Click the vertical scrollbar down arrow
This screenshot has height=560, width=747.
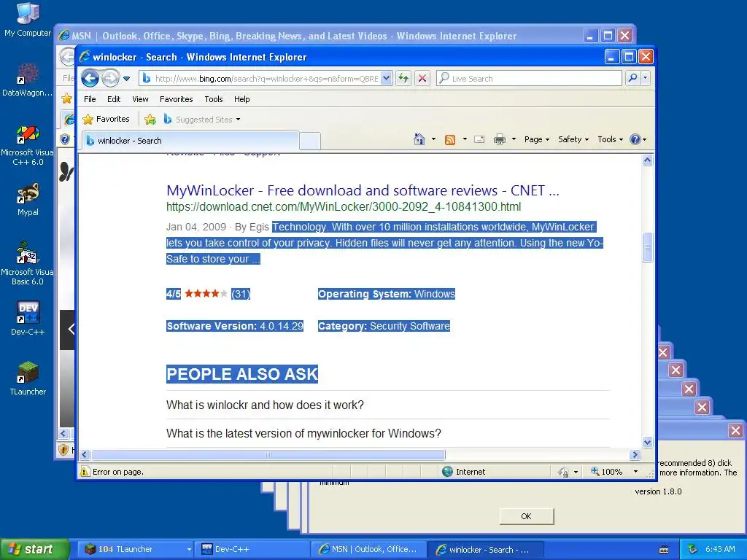pyautogui.click(x=647, y=443)
